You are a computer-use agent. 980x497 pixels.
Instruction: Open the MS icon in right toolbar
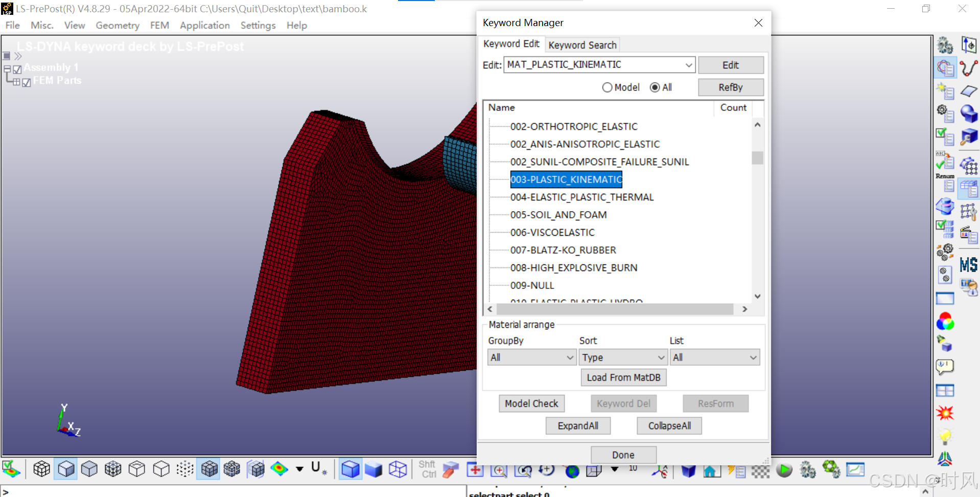969,264
